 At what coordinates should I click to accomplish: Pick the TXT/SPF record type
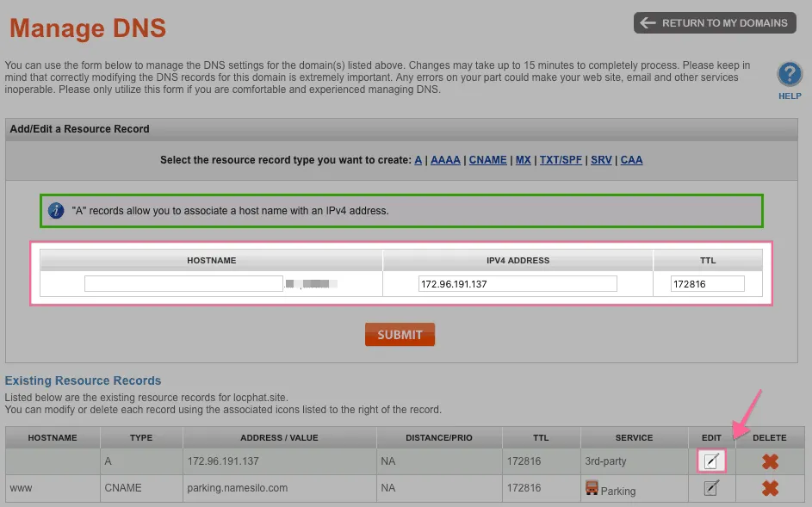pyautogui.click(x=561, y=160)
